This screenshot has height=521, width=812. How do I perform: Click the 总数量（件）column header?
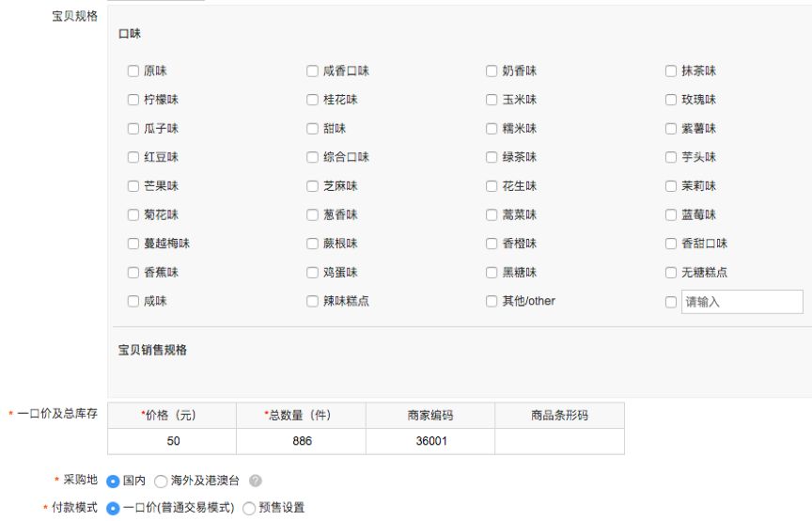coord(302,416)
